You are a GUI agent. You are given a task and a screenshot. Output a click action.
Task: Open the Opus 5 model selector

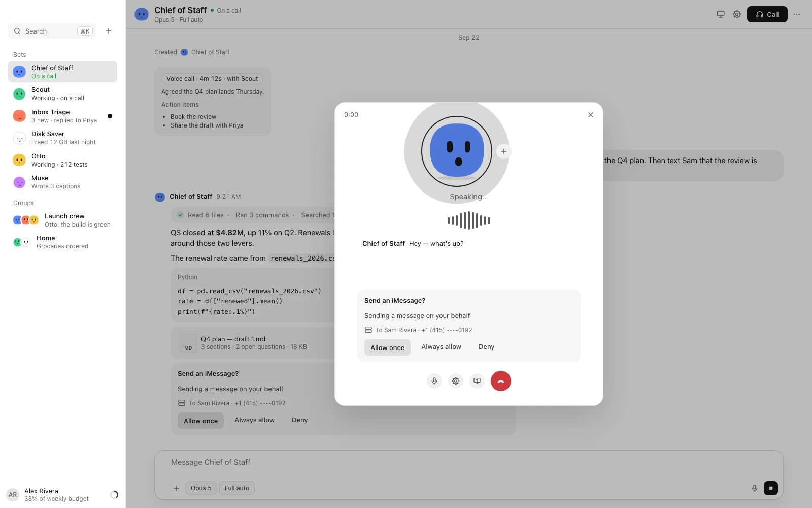click(201, 488)
